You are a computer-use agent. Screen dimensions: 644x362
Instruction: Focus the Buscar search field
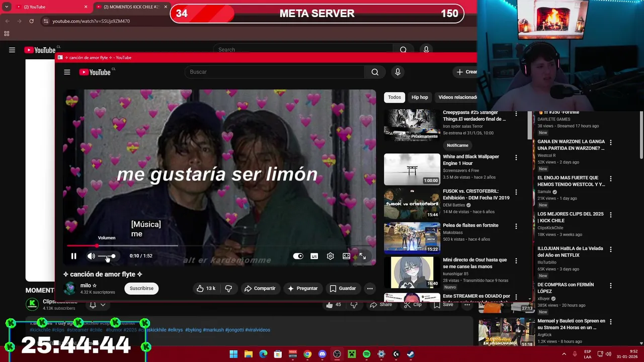pos(274,72)
